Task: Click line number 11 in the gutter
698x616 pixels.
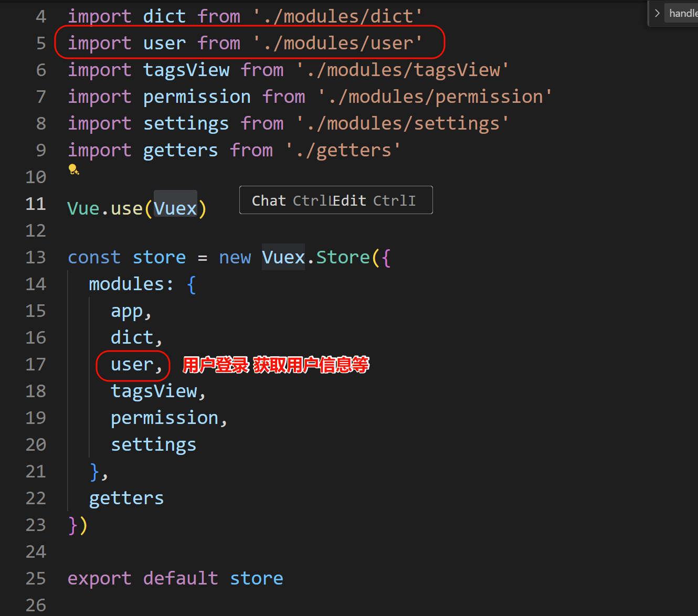Action: [36, 204]
